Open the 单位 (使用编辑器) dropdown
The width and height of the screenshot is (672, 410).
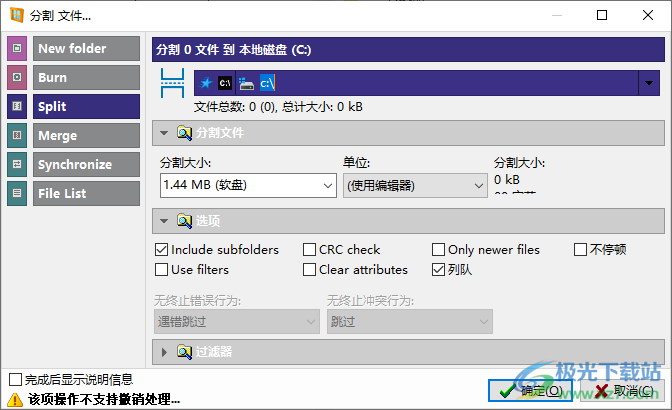(x=415, y=186)
